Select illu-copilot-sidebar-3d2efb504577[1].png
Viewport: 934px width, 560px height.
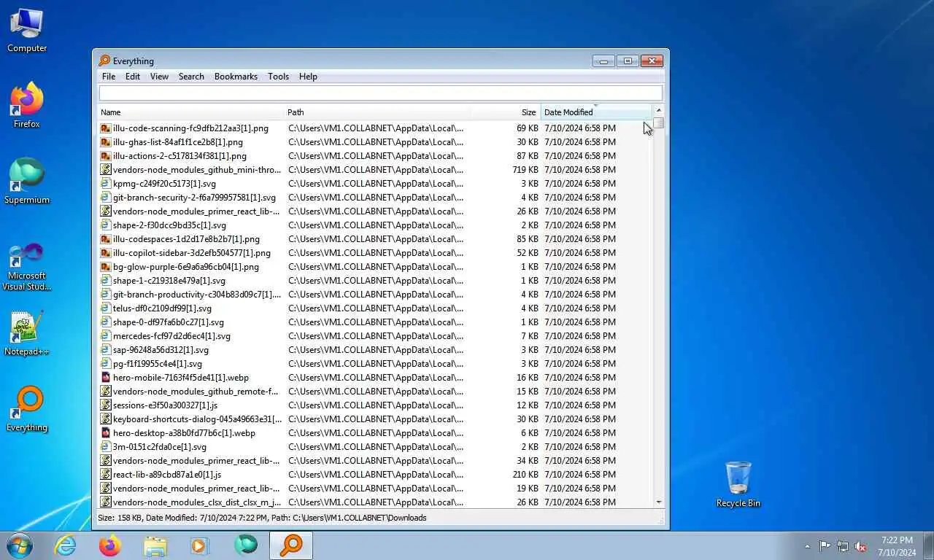coord(192,253)
